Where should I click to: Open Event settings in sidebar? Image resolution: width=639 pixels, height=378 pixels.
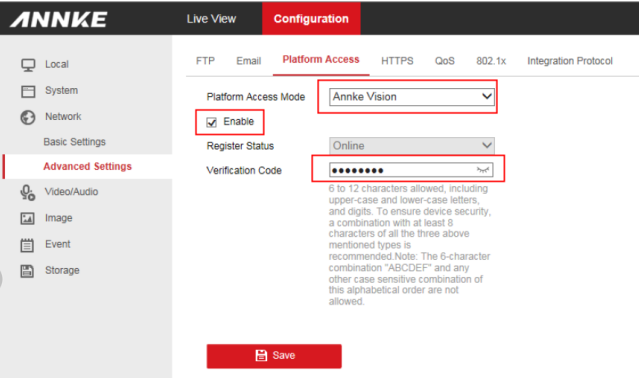pyautogui.click(x=57, y=244)
